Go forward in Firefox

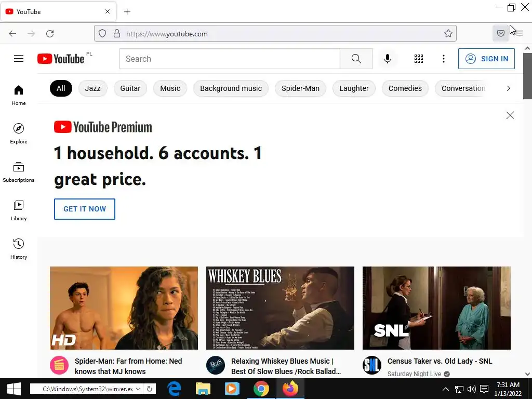pos(31,34)
